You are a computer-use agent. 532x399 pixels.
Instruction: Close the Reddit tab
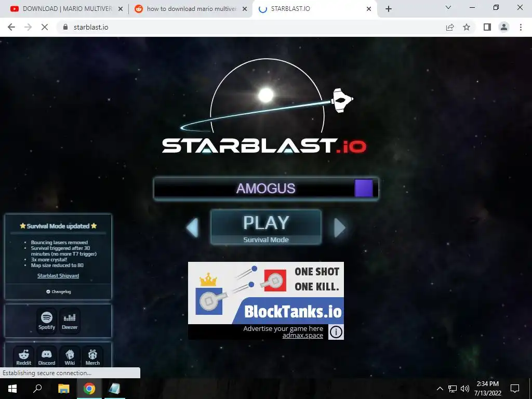(245, 9)
